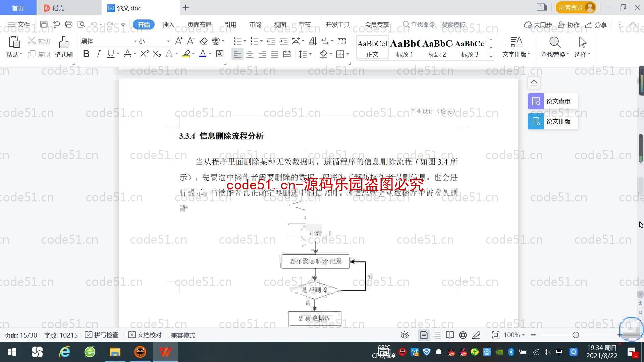The image size is (644, 362).
Task: Drag the zoom level slider
Action: [x=576, y=335]
